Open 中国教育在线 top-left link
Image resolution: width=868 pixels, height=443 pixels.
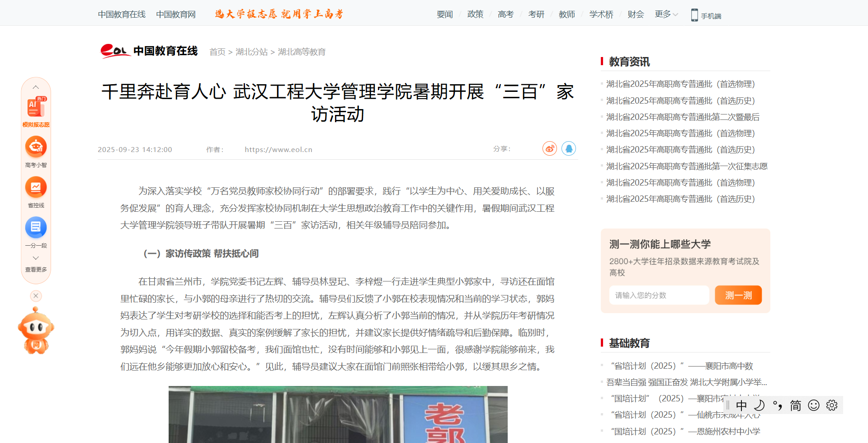click(122, 14)
